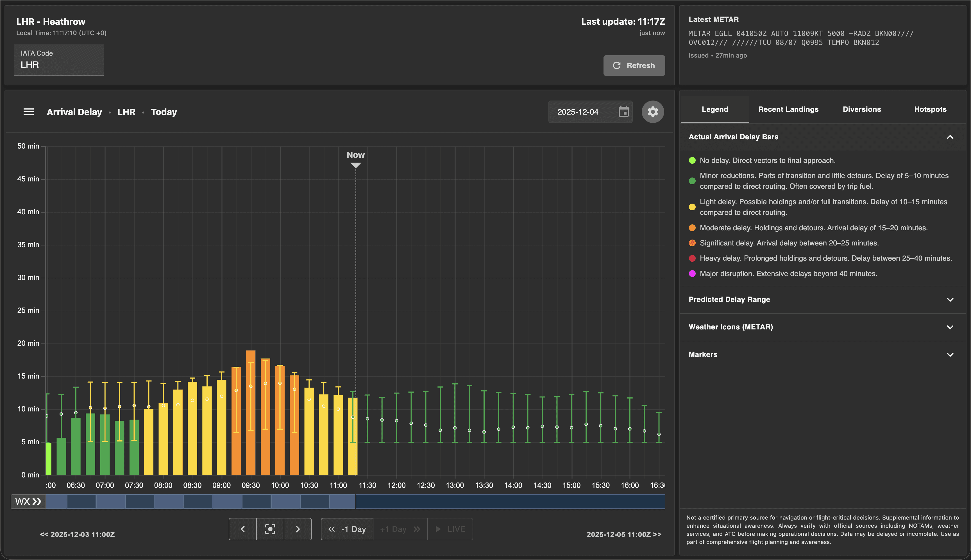This screenshot has width=971, height=560.
Task: Pan the timeline right with the arrow
Action: pyautogui.click(x=298, y=529)
